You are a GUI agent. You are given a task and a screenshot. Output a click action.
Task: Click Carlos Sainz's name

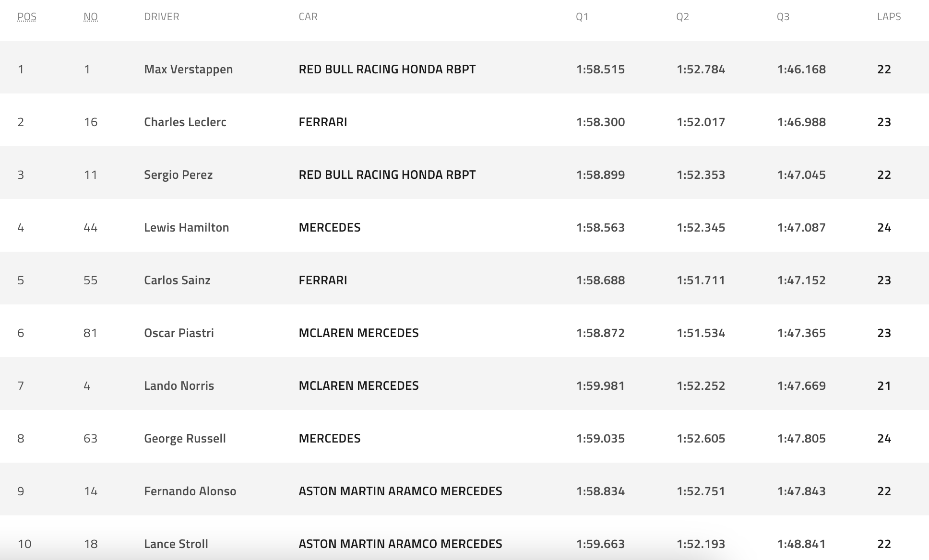pyautogui.click(x=177, y=280)
